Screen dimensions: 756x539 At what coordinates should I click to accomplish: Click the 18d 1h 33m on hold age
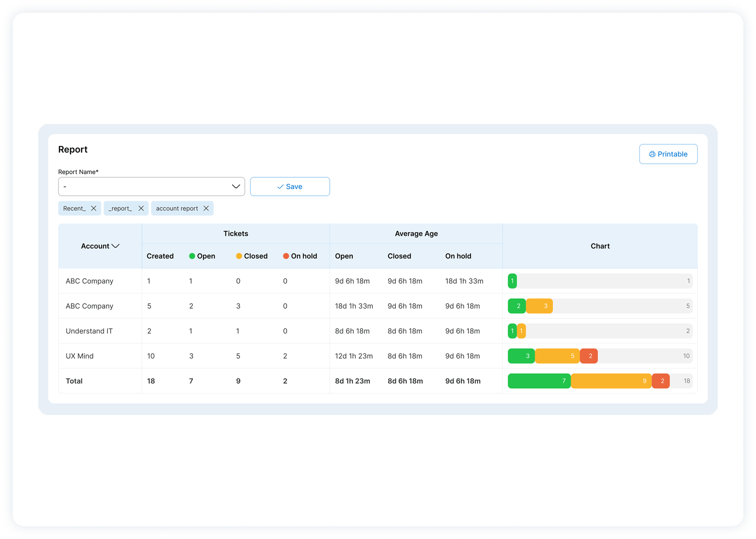tap(464, 281)
